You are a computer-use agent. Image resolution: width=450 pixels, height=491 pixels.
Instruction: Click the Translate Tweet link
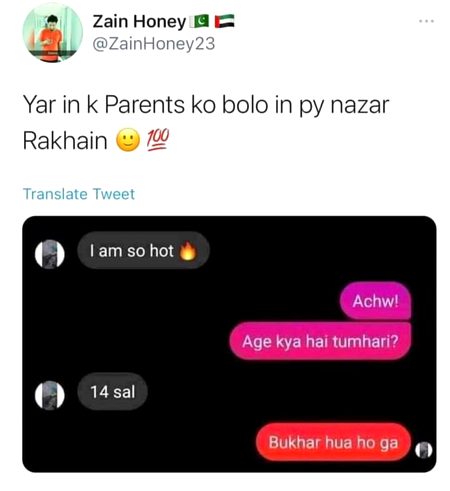click(x=79, y=194)
